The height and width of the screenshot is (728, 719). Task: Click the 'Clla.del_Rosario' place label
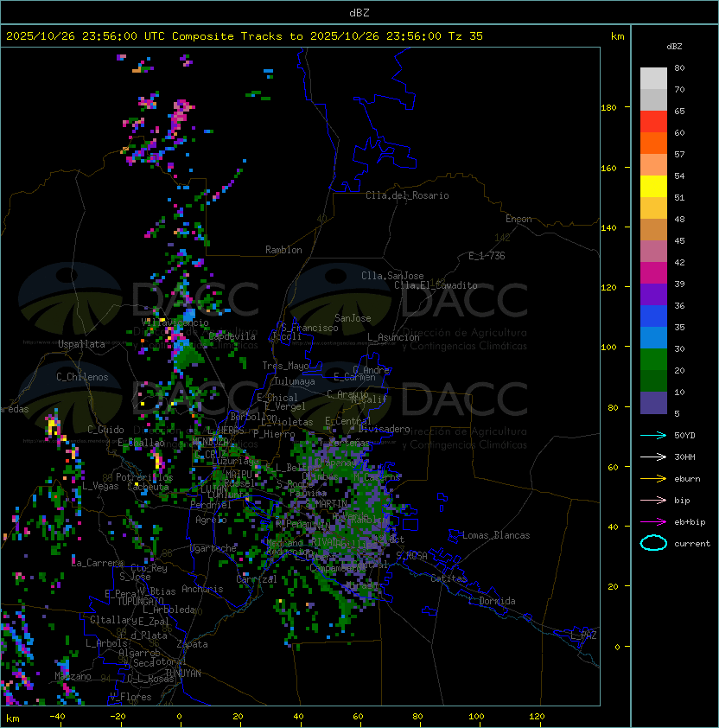pyautogui.click(x=407, y=195)
